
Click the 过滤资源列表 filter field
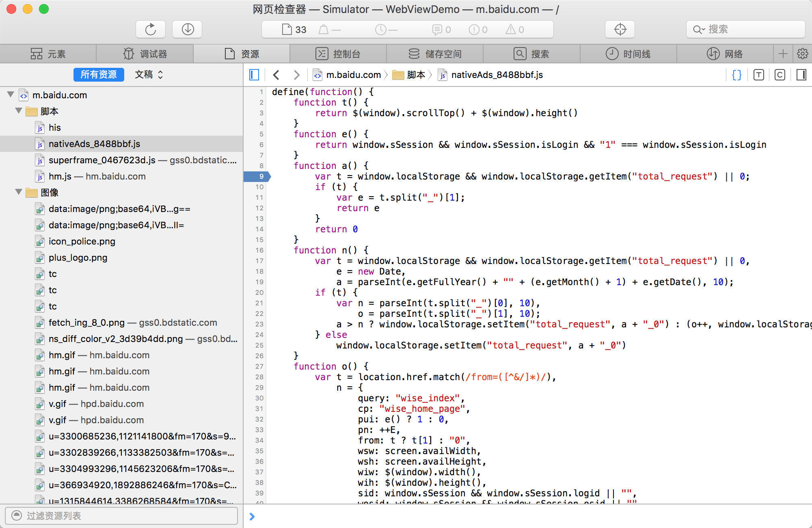(122, 515)
